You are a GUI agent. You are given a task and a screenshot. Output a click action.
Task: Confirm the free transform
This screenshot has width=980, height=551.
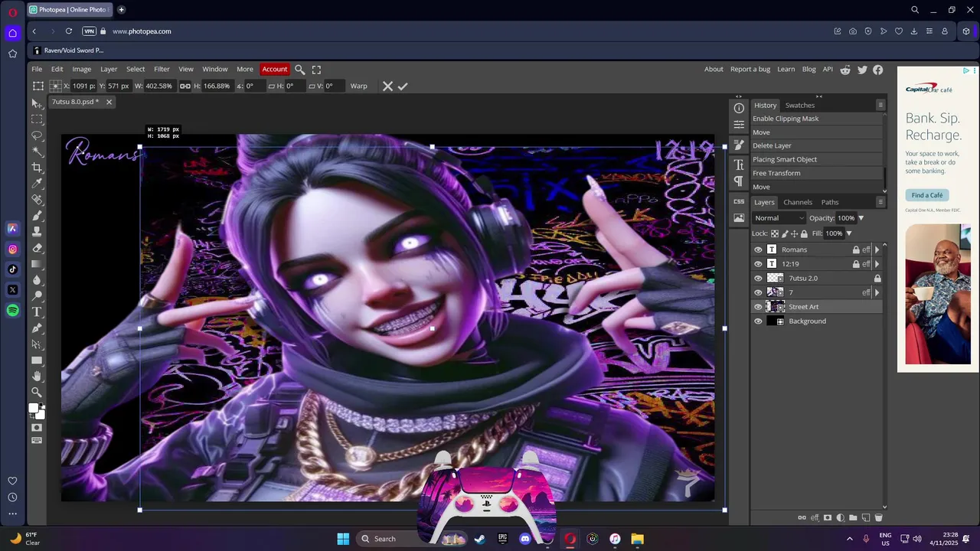pos(403,86)
